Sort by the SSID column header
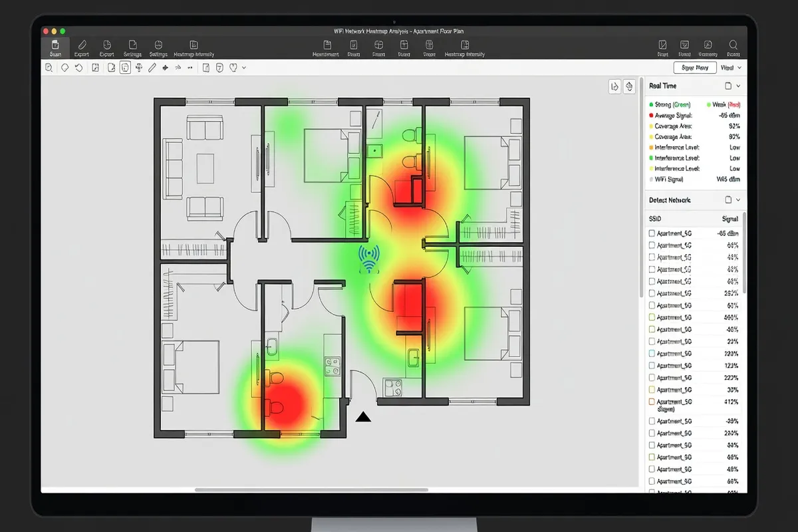The width and height of the screenshot is (798, 532). tap(655, 219)
